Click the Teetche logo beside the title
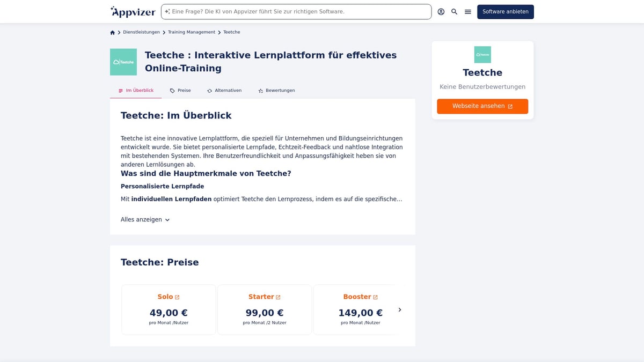The width and height of the screenshot is (644, 362). pos(123,62)
